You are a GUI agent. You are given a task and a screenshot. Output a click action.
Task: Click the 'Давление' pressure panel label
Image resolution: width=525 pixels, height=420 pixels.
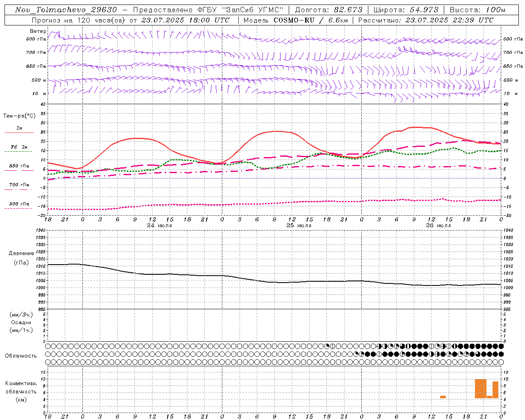coord(21,253)
